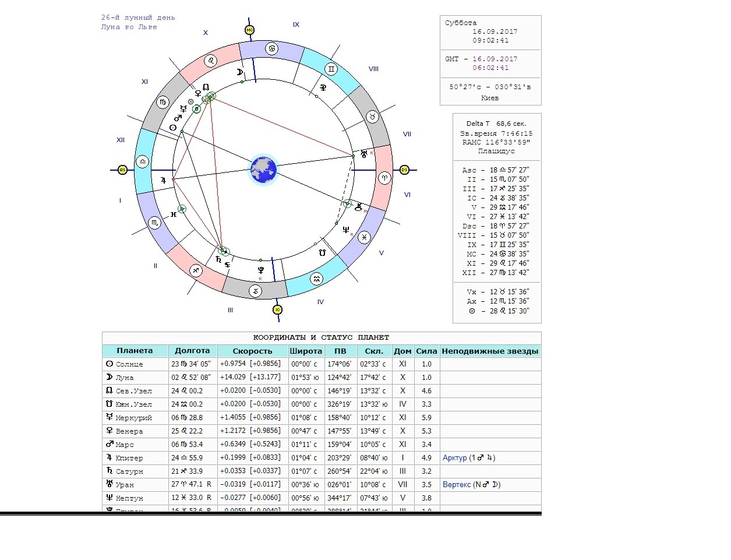Click the AS ascendant marker
731x560 pixels.
click(122, 170)
